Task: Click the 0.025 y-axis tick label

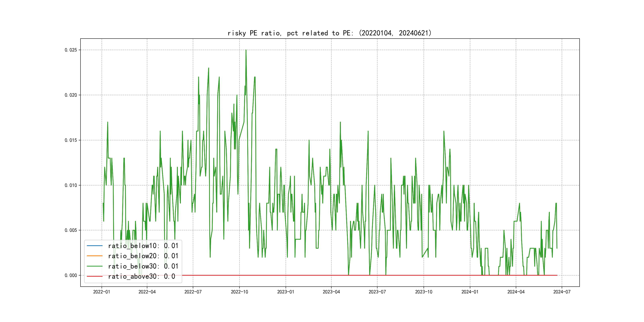Action: [x=71, y=50]
